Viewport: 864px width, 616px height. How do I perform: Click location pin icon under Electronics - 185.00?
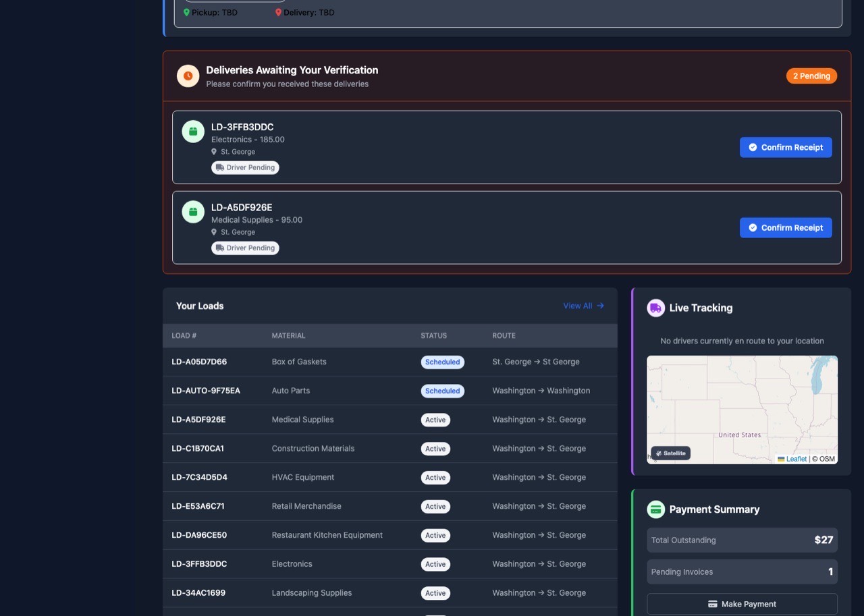coord(214,152)
